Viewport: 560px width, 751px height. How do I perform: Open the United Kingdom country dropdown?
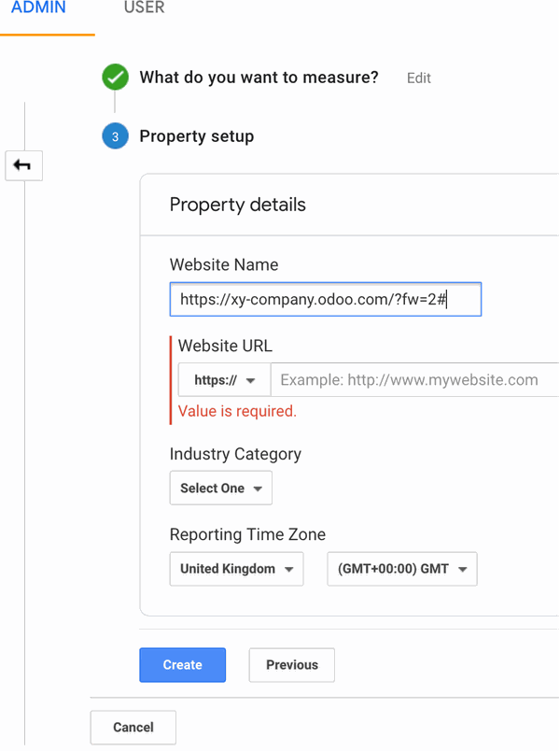[x=236, y=569]
